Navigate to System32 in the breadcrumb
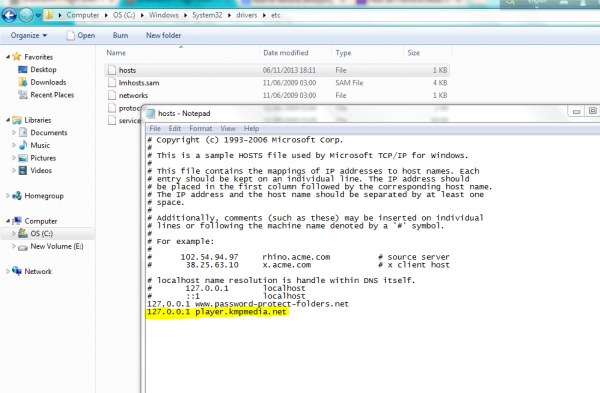Viewport: 600px width, 393px height. pos(207,15)
